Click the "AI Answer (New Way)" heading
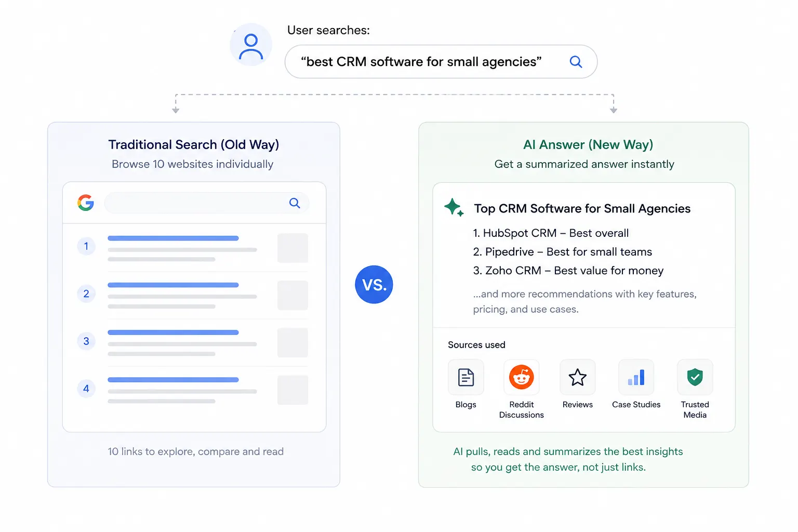Image resolution: width=798 pixels, height=532 pixels. (588, 144)
